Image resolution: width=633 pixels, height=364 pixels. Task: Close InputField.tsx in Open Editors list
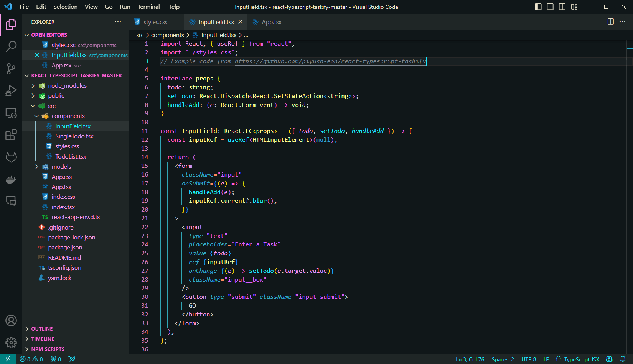click(x=37, y=55)
